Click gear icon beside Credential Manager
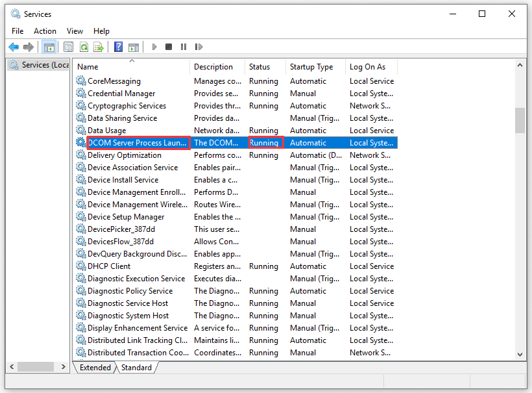This screenshot has width=532, height=393. tap(80, 93)
